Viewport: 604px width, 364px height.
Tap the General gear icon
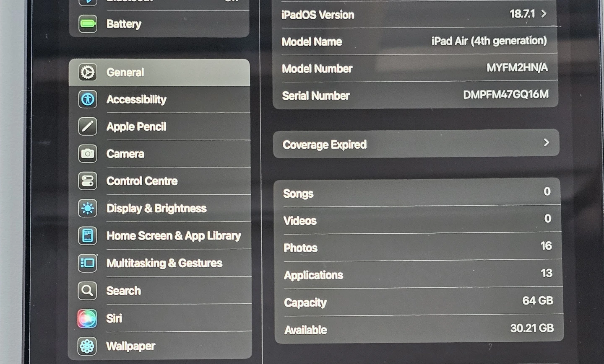click(88, 72)
